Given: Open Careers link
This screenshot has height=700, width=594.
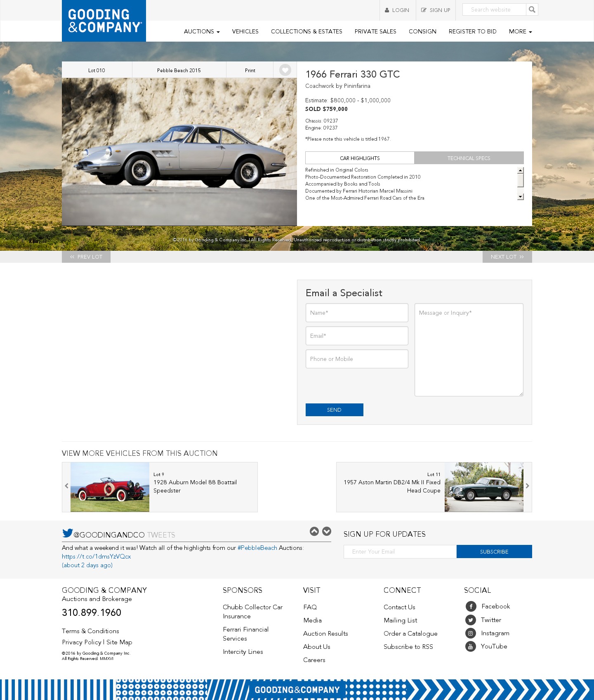Looking at the screenshot, I should pos(314,660).
